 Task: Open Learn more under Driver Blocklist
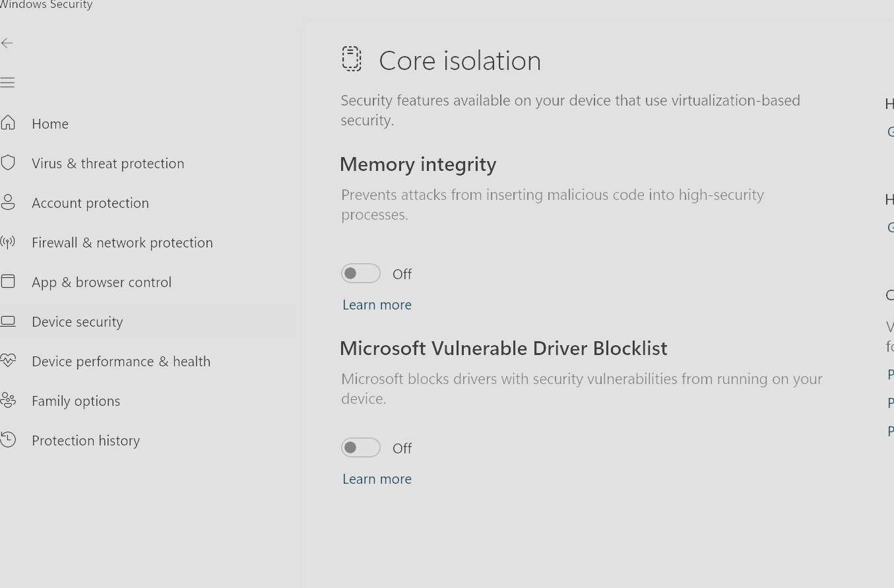click(x=377, y=479)
